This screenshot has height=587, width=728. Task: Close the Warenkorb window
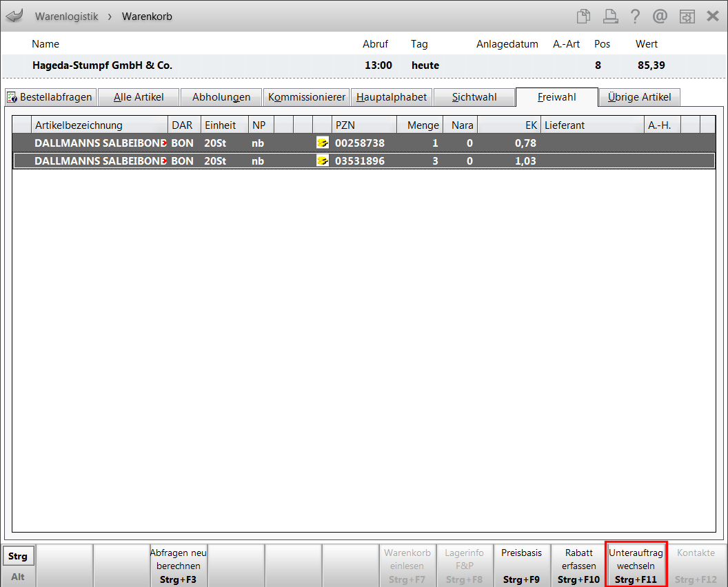click(x=713, y=17)
